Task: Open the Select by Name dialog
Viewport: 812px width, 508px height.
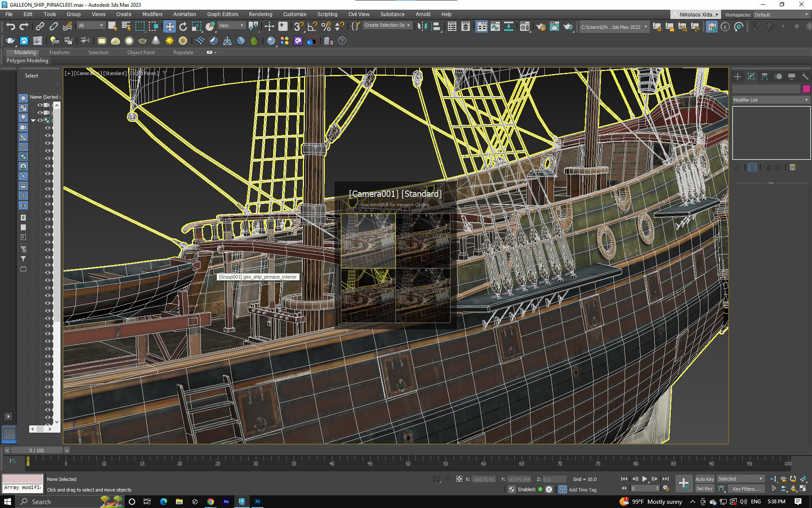Action: pos(126,27)
